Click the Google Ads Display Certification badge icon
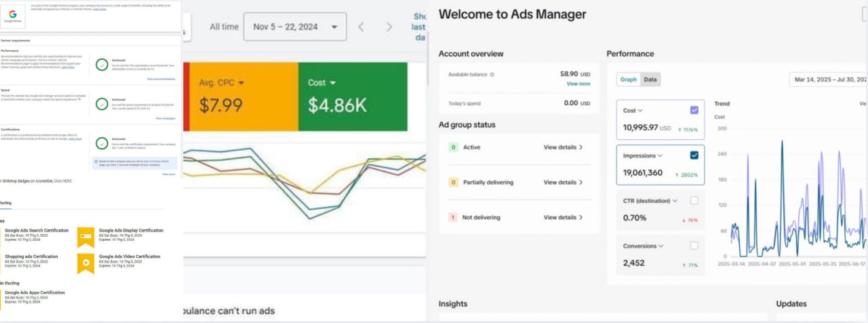868x323 pixels. (85, 237)
